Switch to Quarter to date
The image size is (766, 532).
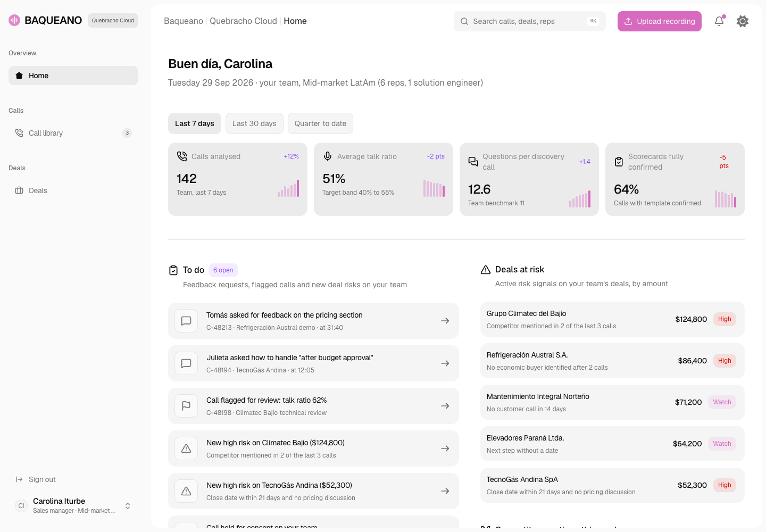tap(320, 123)
